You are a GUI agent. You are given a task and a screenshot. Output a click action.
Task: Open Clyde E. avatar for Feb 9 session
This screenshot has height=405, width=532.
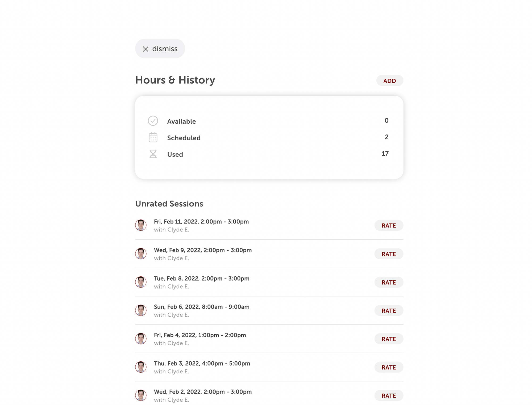coord(141,254)
